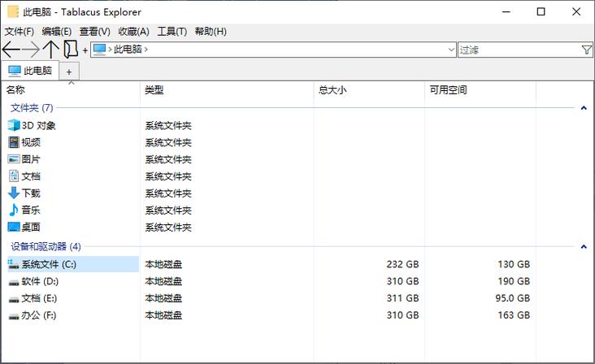This screenshot has width=595, height=364.
Task: Click the 视频 film icon
Action: [x=14, y=142]
